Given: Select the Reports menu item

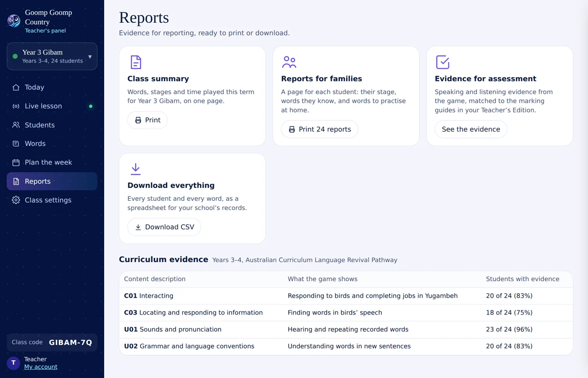Looking at the screenshot, I should [x=52, y=181].
